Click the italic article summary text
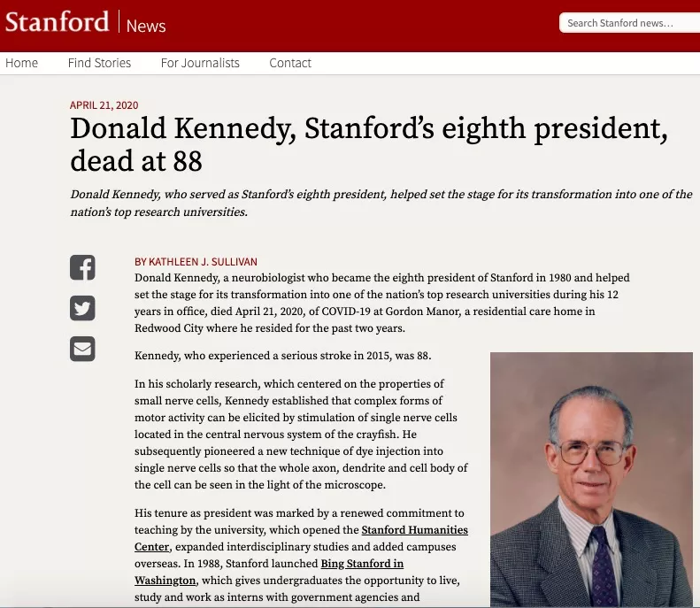Image resolution: width=700 pixels, height=608 pixels. coord(381,203)
